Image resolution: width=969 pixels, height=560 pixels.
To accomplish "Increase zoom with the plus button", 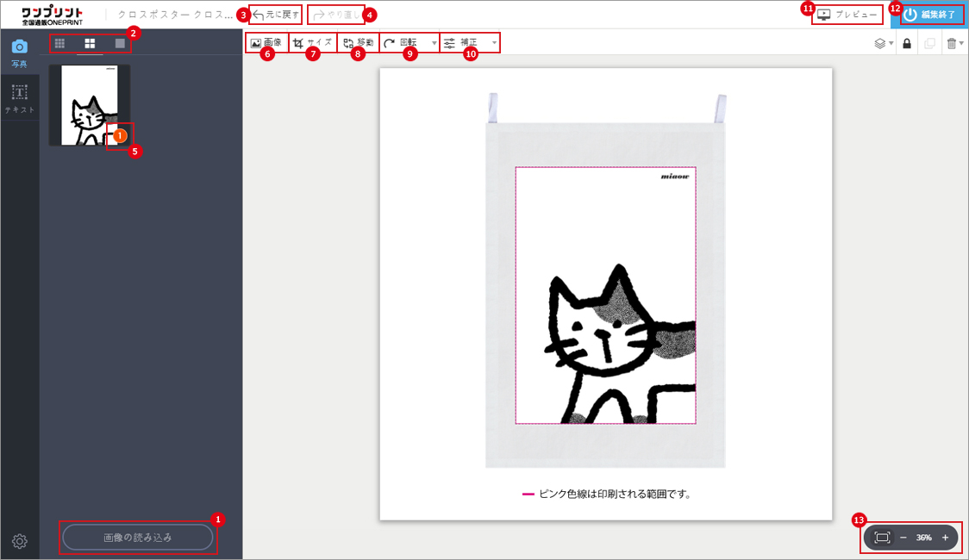I will 945,538.
